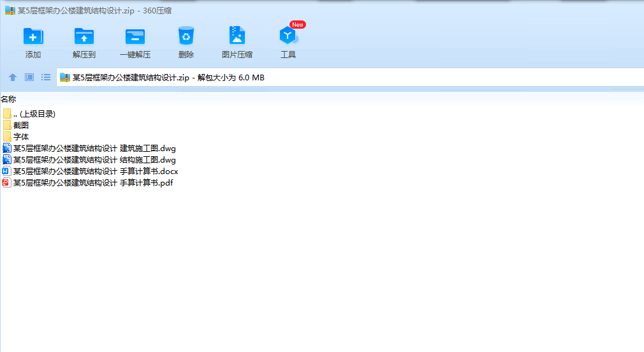Select the 结构施工图.dwg file
This screenshot has width=644, height=352.
click(x=89, y=160)
